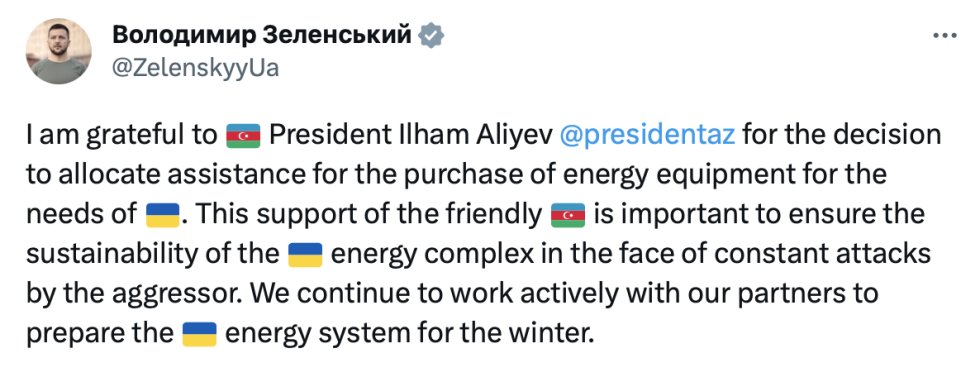Click the words 'constant attacks' in the tweet

[x=826, y=255]
